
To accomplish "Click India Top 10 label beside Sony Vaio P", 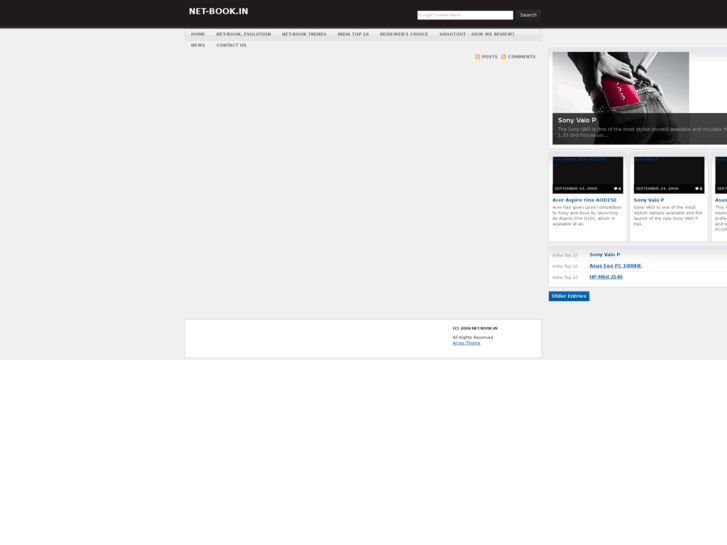I will 565,255.
